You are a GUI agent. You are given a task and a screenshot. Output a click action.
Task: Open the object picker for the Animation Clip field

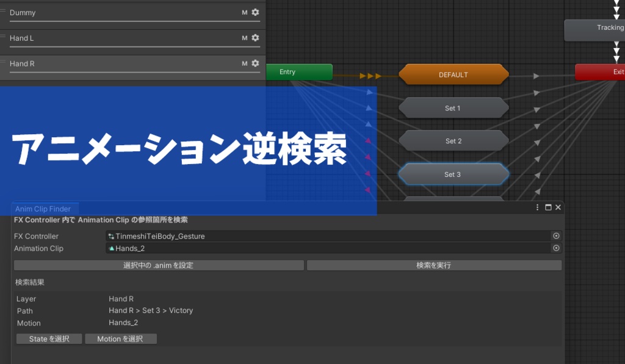[x=555, y=248]
